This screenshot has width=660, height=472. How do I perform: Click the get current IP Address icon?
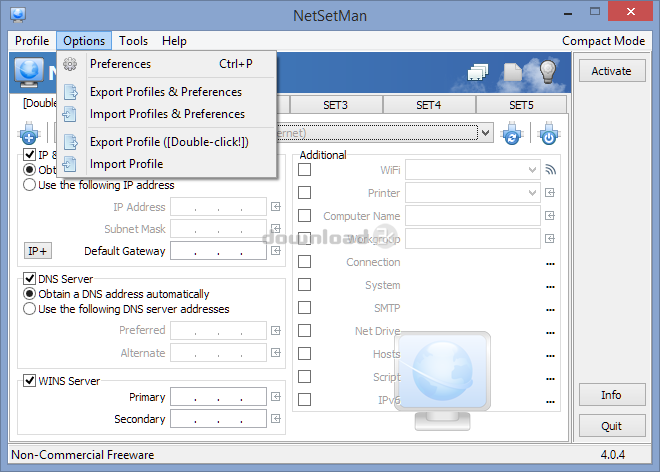click(276, 207)
